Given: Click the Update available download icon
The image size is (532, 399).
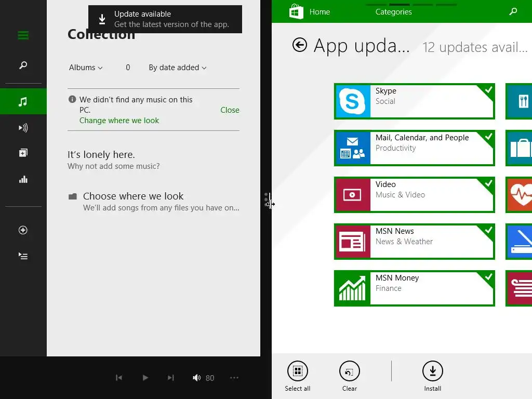Looking at the screenshot, I should coord(102,19).
